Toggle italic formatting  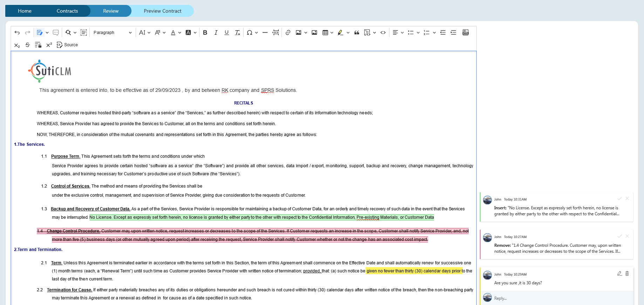tap(216, 33)
